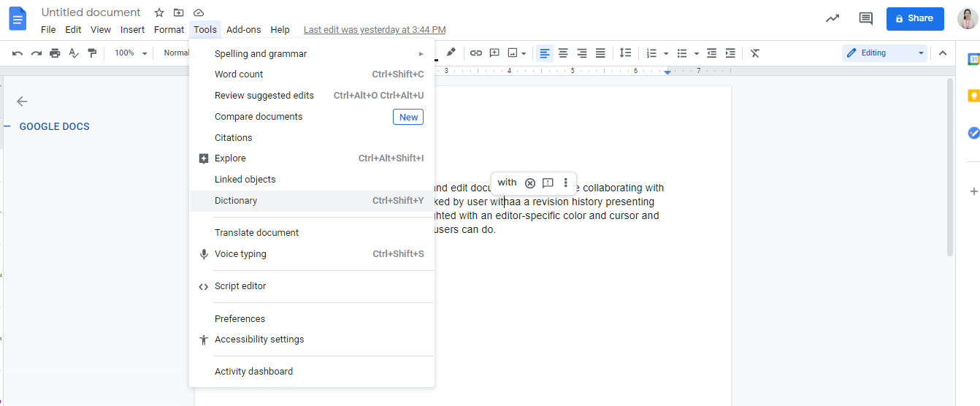
Task: Choose Word count from Tools menu
Action: 312,74
